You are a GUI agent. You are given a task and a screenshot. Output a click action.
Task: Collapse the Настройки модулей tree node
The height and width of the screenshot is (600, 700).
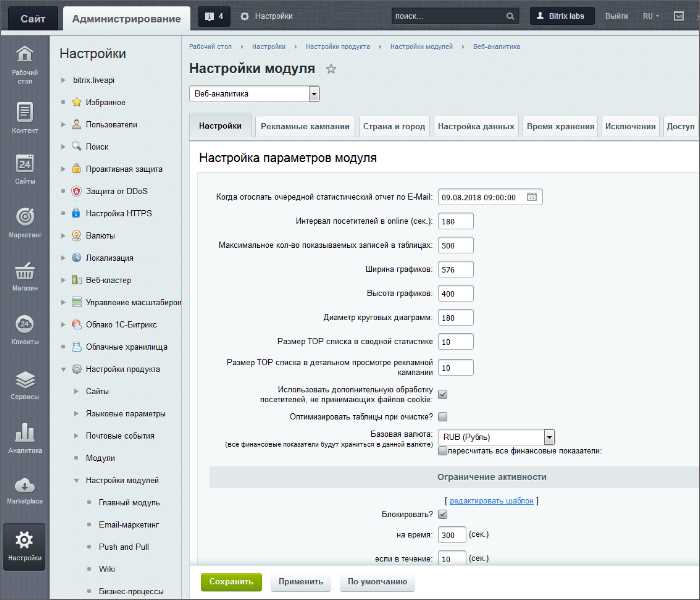click(76, 480)
